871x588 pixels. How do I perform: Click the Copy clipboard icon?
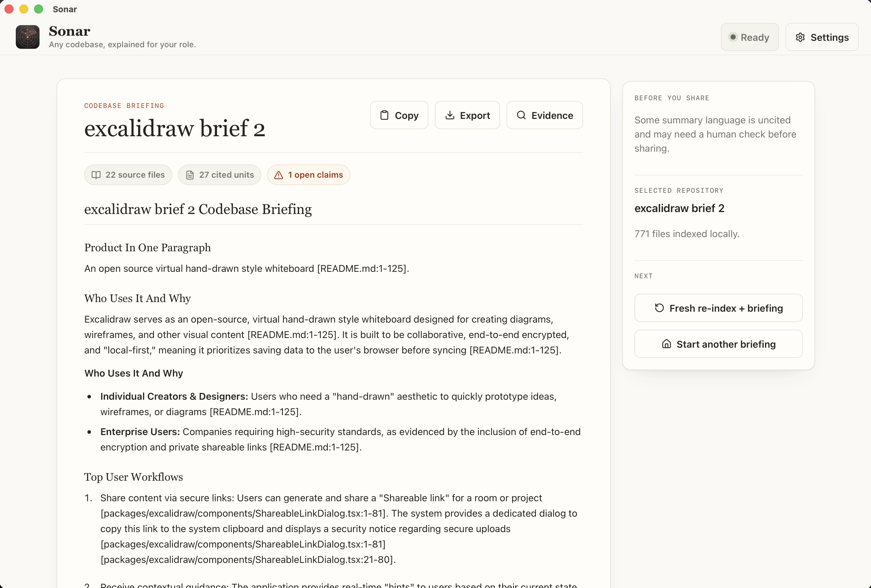tap(384, 115)
